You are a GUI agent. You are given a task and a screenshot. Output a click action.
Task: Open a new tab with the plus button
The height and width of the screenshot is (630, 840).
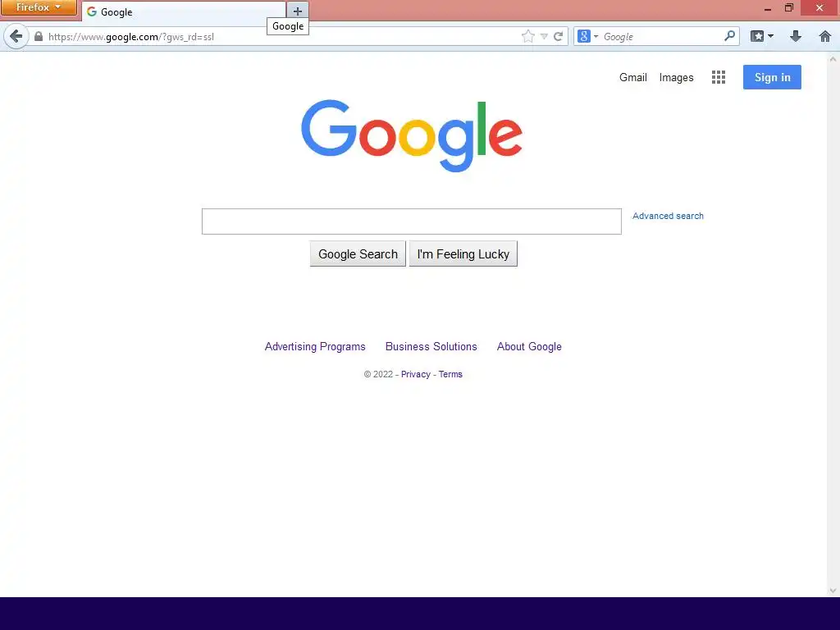pyautogui.click(x=298, y=11)
